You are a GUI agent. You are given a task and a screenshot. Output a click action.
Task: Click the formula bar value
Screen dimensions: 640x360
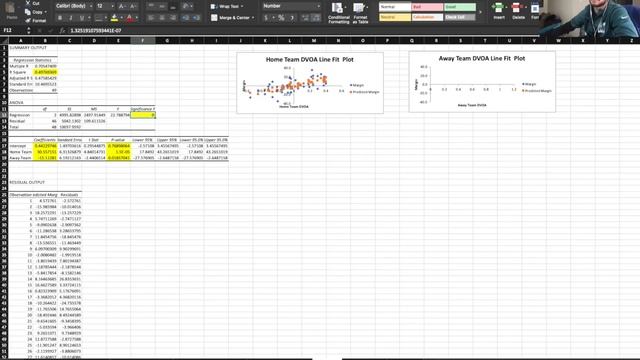(x=96, y=31)
